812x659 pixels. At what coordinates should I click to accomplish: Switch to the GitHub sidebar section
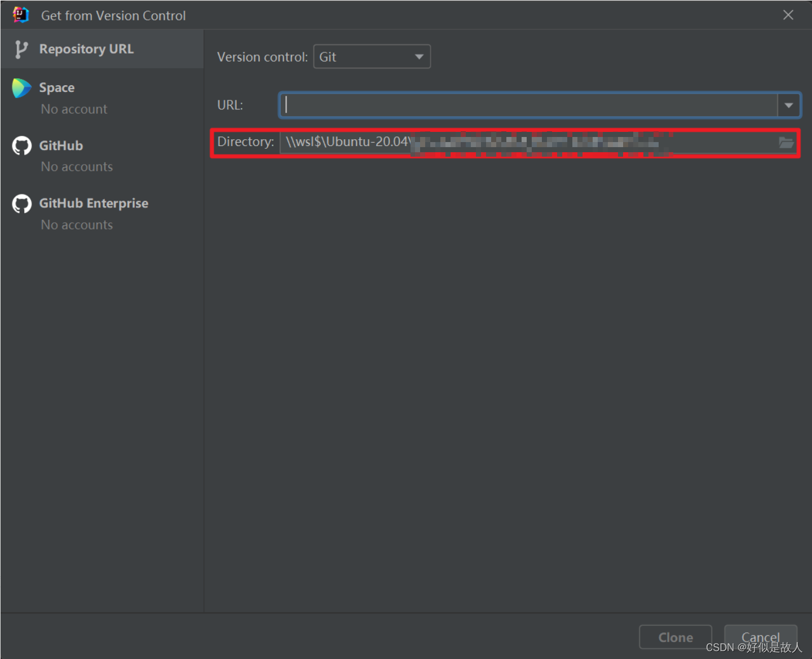[x=60, y=145]
